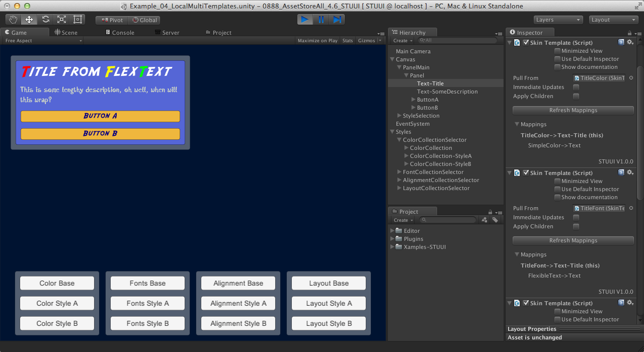Screen dimensions: 644x352
Task: Select Main Camera in Hierarchy
Action: point(413,51)
